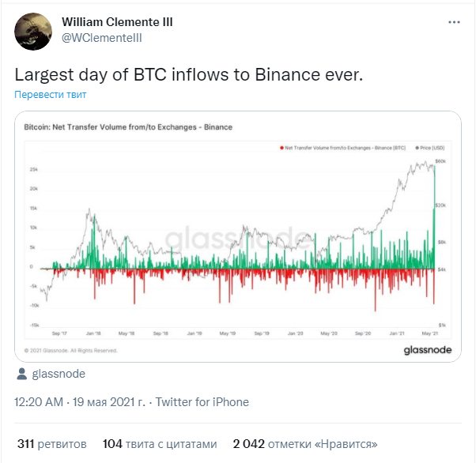
Task: Click the May '21 axis label
Action: point(430,333)
